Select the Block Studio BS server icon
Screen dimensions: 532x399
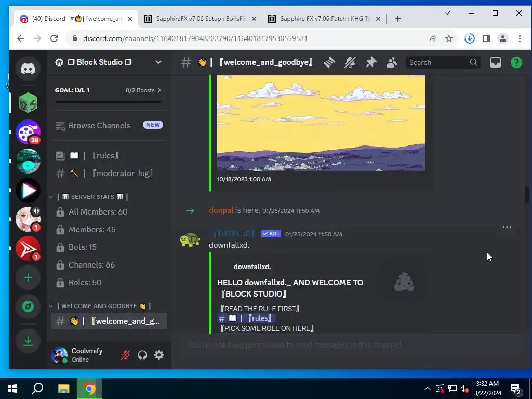click(x=28, y=102)
